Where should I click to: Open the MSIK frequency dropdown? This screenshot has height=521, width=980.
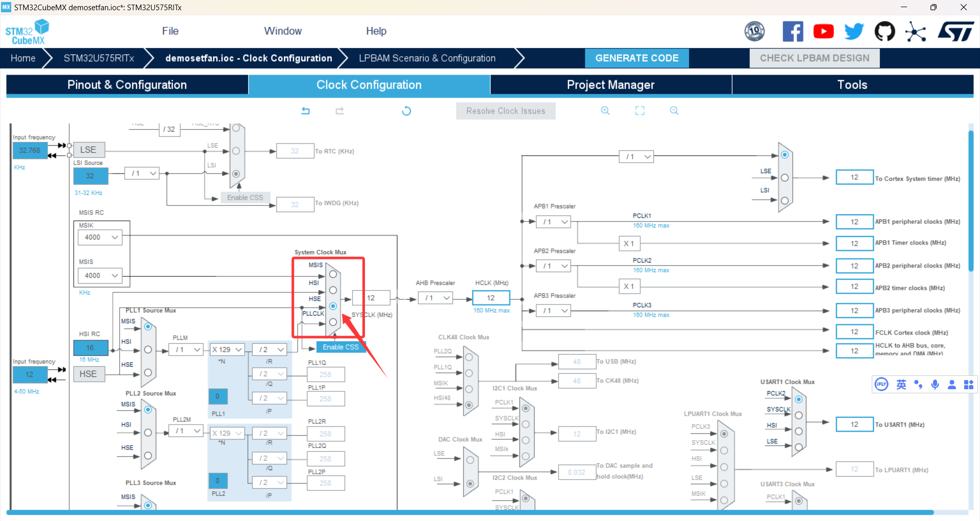tap(100, 238)
